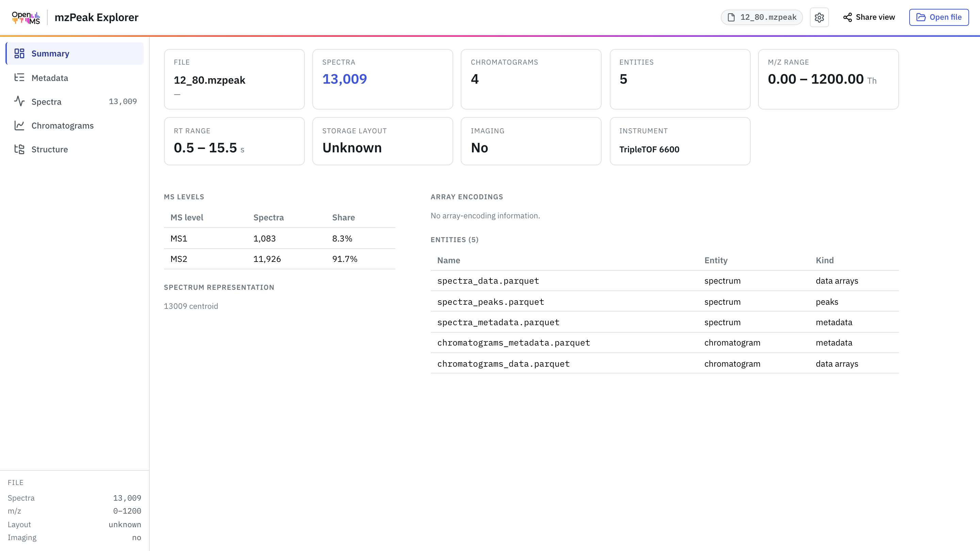Click the 13,009 spectra count link
980x551 pixels.
pos(344,79)
